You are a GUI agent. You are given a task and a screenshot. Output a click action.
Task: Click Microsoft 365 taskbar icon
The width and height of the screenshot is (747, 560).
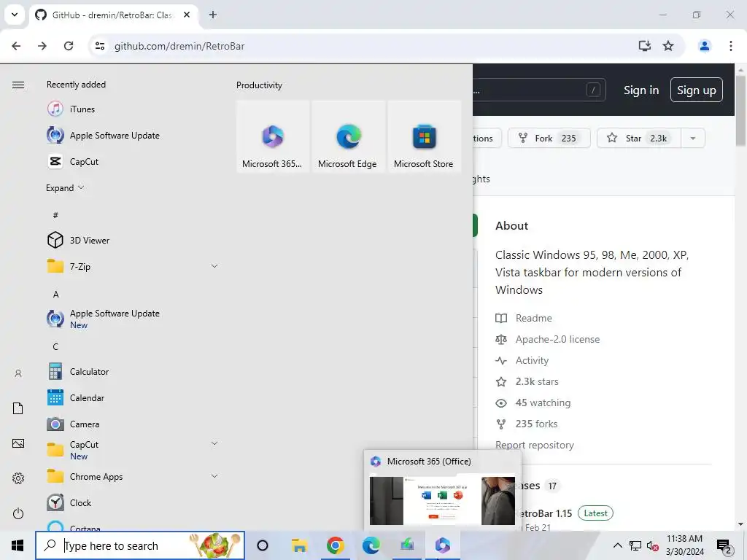(x=443, y=545)
